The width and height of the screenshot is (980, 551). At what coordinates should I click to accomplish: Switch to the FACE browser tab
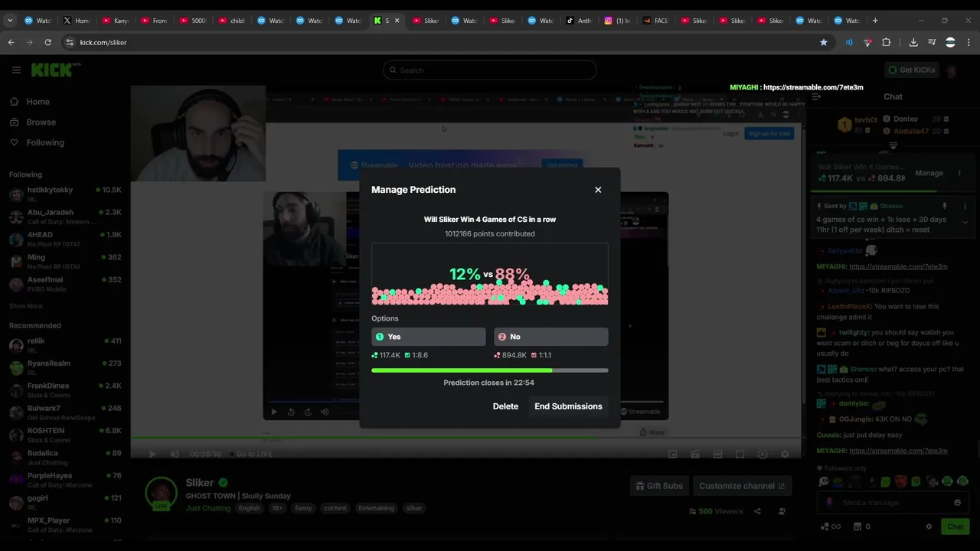point(656,21)
